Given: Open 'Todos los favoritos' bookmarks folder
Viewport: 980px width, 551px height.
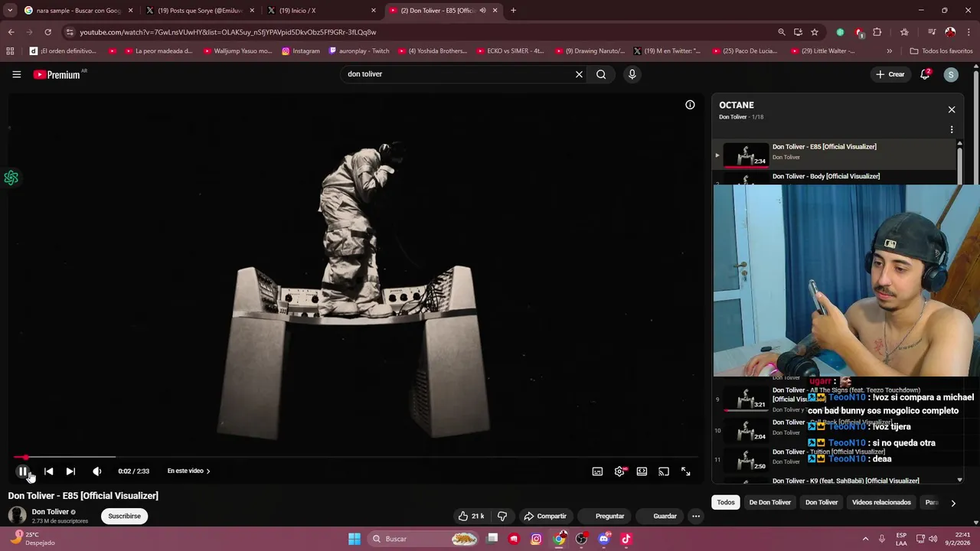Looking at the screenshot, I should coord(941,51).
